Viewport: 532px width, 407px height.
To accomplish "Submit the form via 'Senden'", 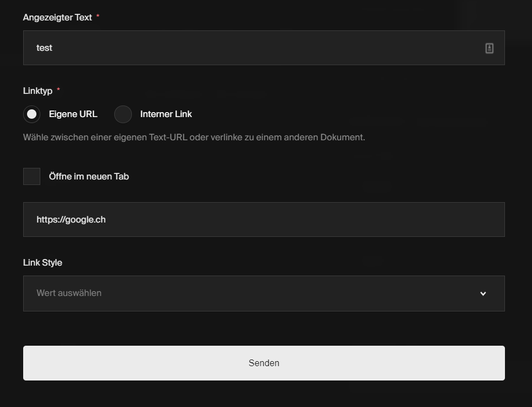I will pyautogui.click(x=264, y=363).
